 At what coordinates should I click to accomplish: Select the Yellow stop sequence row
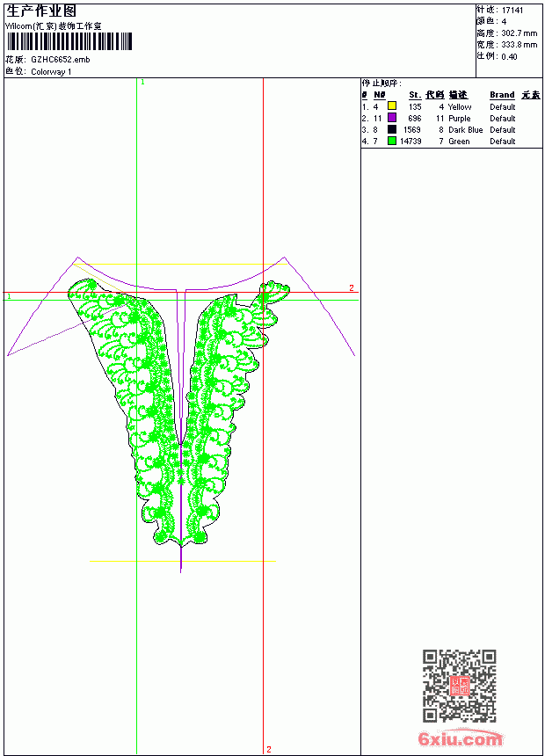(452, 106)
